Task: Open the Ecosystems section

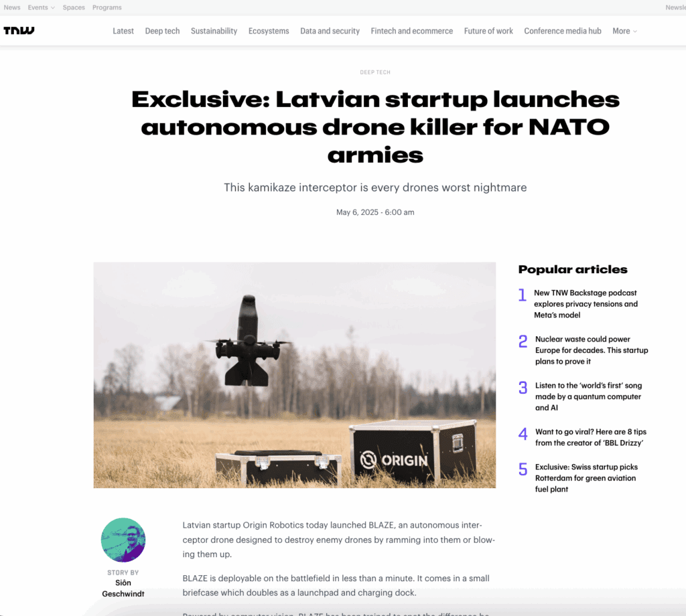Action: pyautogui.click(x=269, y=31)
